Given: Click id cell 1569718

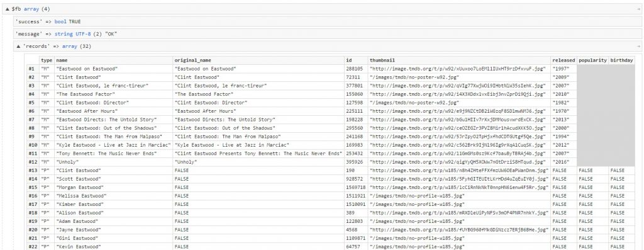Looking at the screenshot, I should click(356, 187).
